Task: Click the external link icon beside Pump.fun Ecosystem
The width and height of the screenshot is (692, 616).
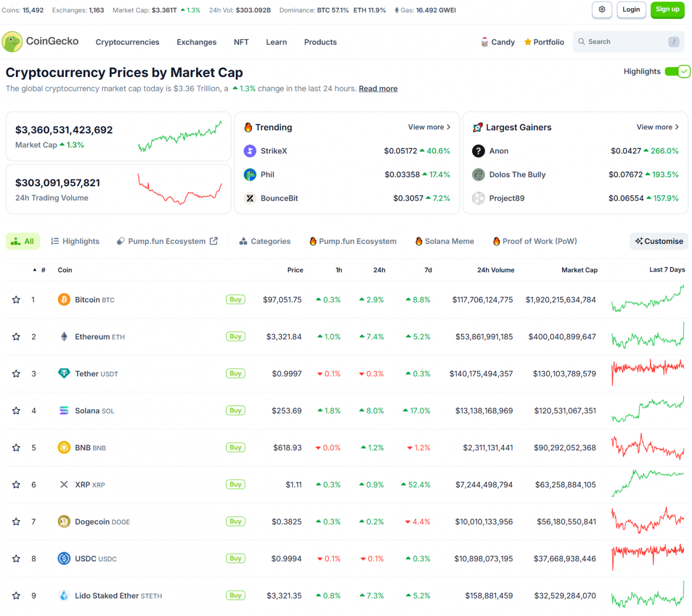Action: click(x=214, y=241)
